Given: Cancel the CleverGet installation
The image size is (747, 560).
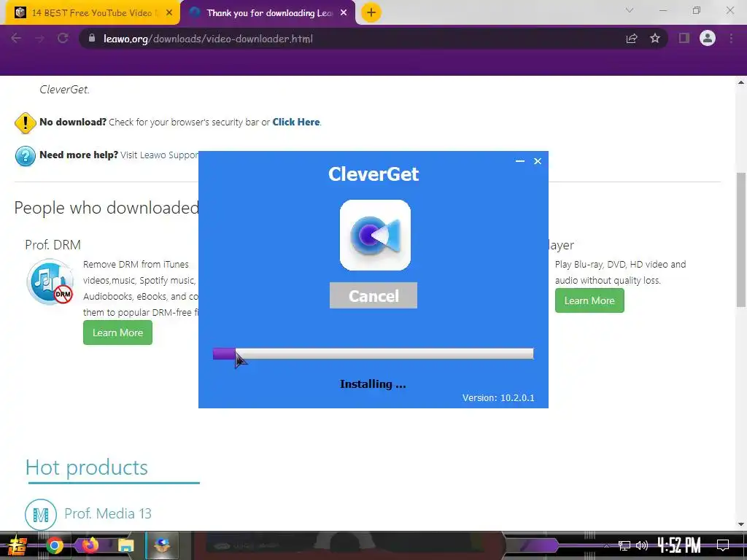Looking at the screenshot, I should click(373, 295).
